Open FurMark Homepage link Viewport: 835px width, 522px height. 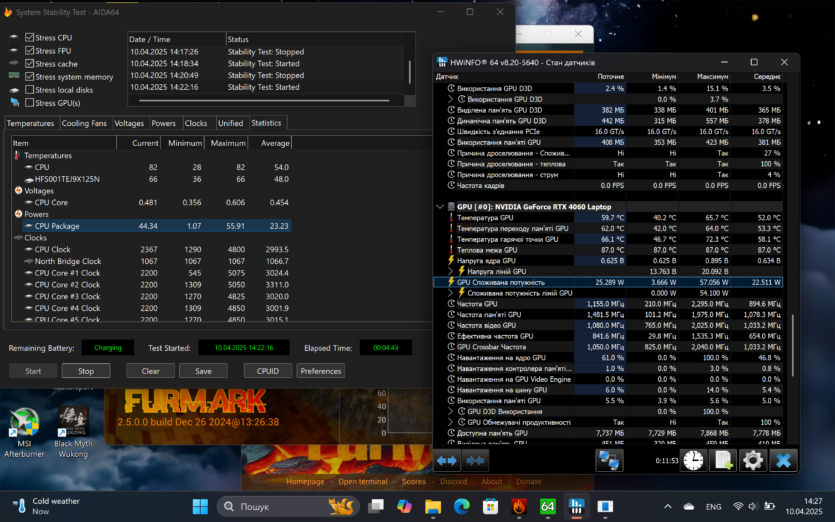tap(305, 481)
